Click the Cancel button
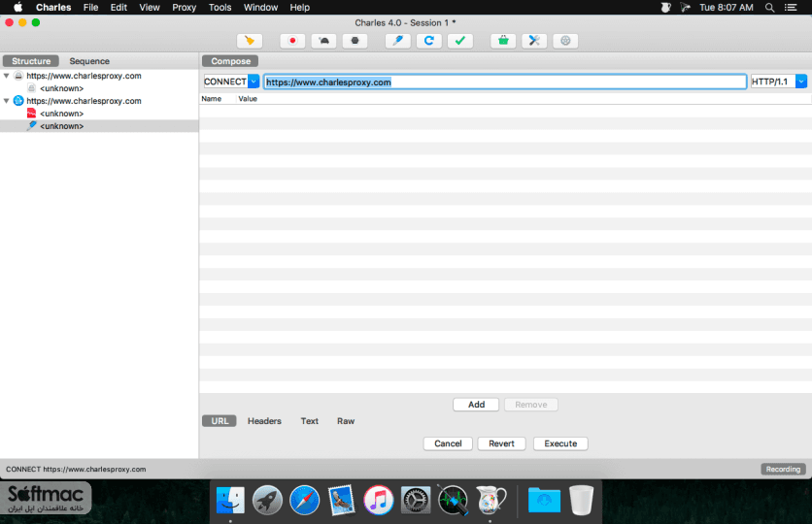 448,443
